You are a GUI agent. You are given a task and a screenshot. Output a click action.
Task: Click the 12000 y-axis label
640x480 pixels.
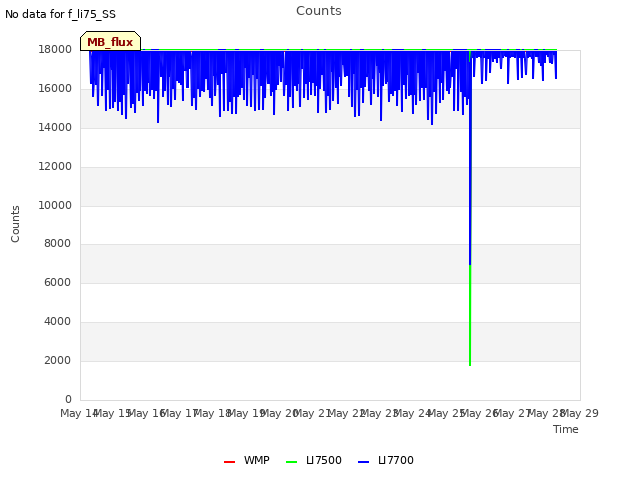coord(55,166)
